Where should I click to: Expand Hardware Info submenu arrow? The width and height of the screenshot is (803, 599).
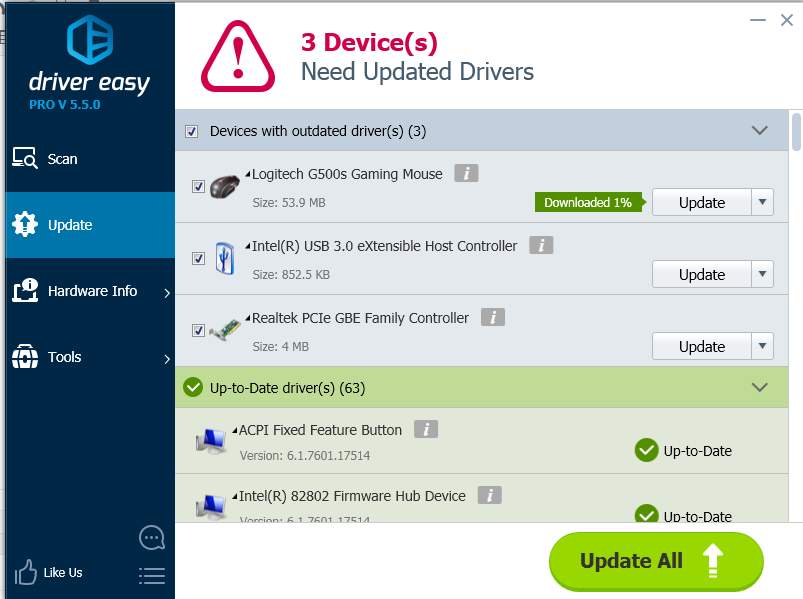166,293
